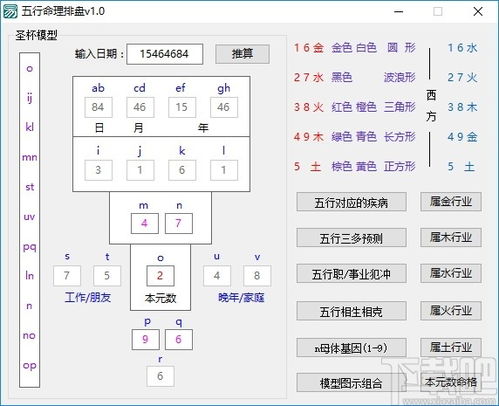Screen dimensions: 499x406
Task: Open 五行三多预测 button
Action: [x=351, y=238]
